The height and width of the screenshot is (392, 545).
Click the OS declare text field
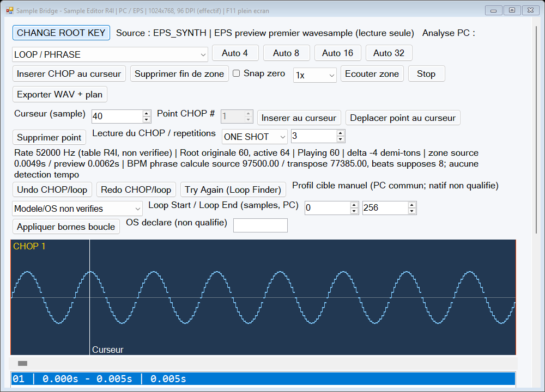click(x=261, y=225)
